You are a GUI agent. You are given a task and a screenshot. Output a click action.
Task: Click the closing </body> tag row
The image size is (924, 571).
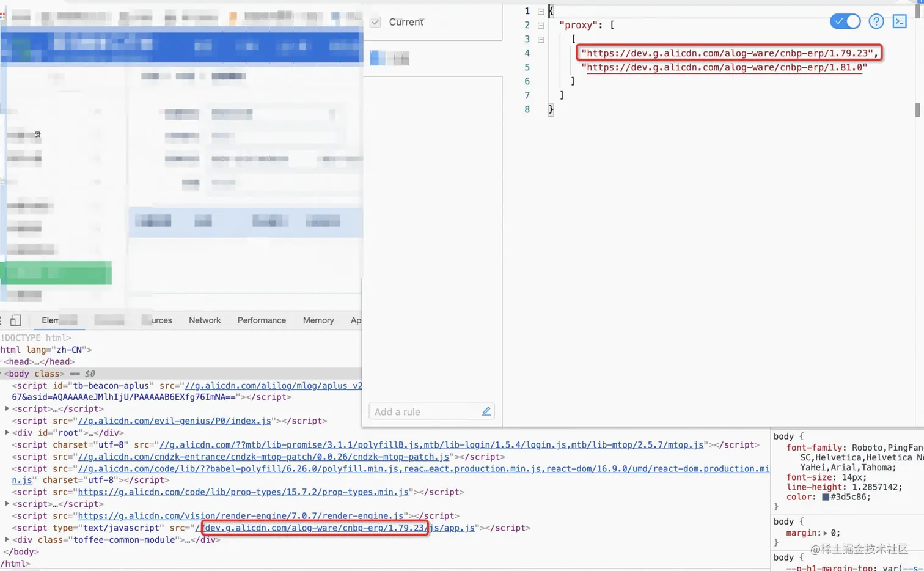pos(21,552)
